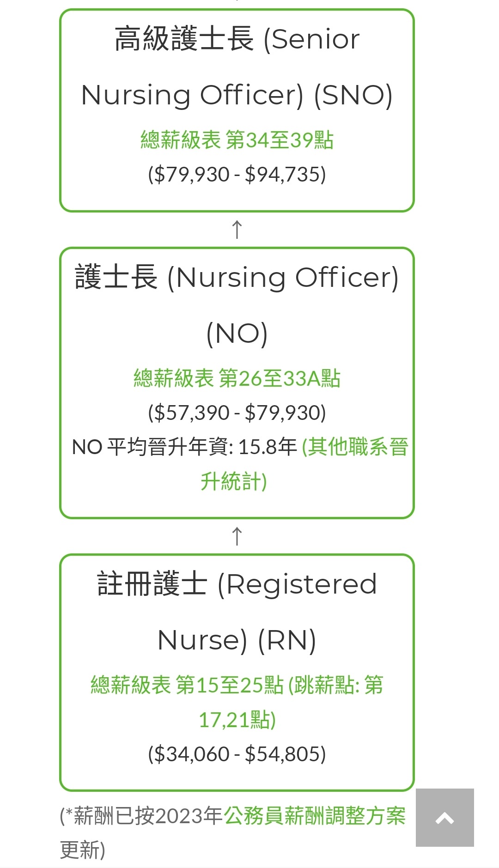Select the $79,930 - $94,735 salary range
499x868 pixels.
[237, 175]
